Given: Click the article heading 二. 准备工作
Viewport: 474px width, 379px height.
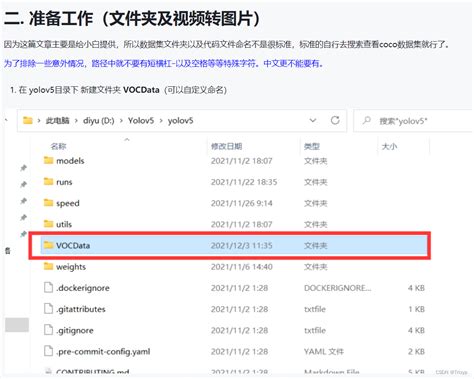Looking at the screenshot, I should (x=132, y=18).
